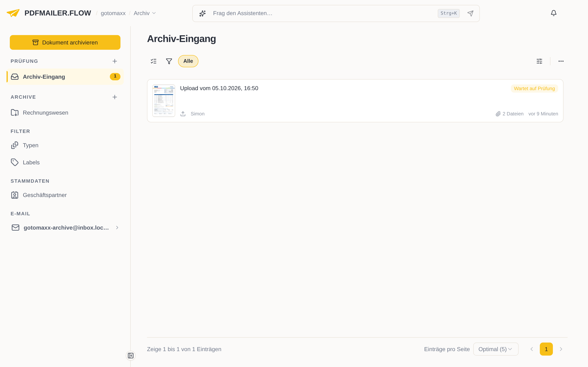Open Einträge pro Seite Optimal dropdown
This screenshot has width=588, height=367.
(x=496, y=349)
